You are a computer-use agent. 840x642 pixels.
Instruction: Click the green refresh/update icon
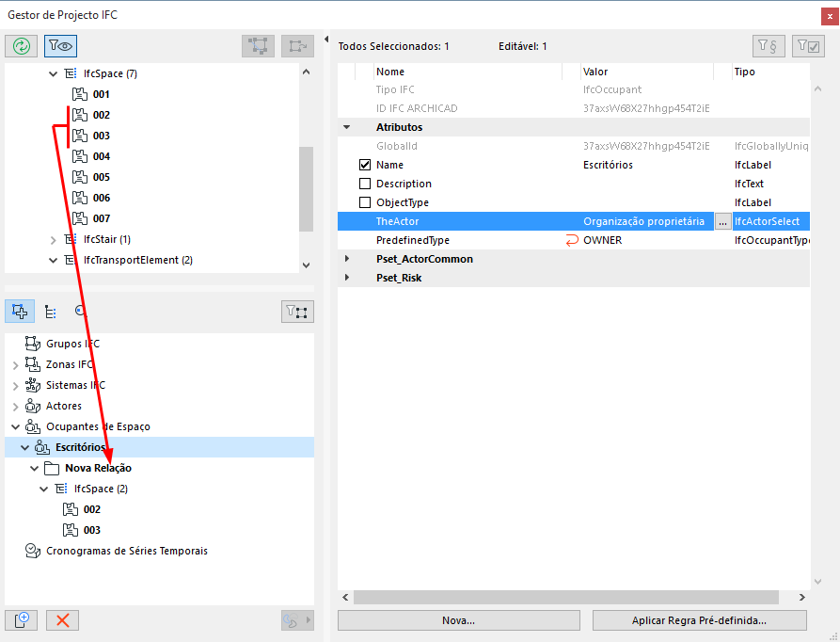(x=22, y=46)
